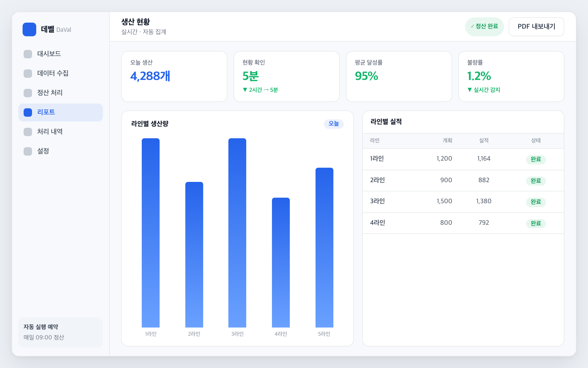
Task: Click the blue 리포트 sidebar icon
Action: [x=28, y=113]
